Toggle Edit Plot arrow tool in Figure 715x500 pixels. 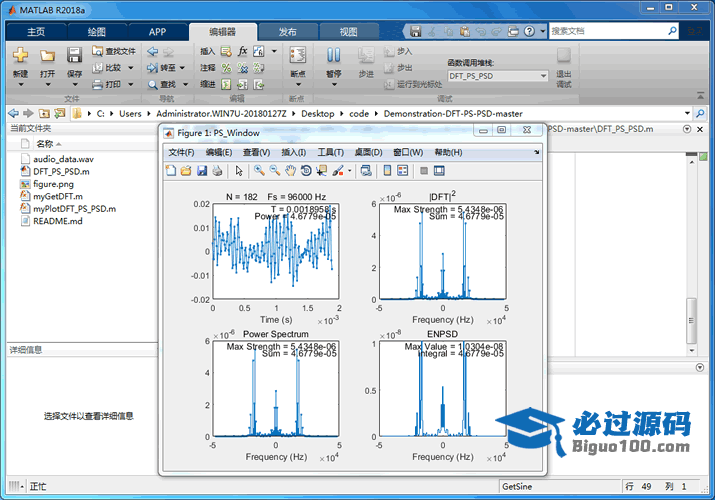(x=239, y=171)
